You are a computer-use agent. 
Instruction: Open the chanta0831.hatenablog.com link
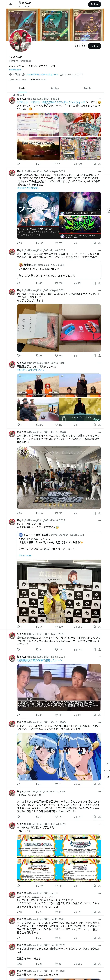42,75
